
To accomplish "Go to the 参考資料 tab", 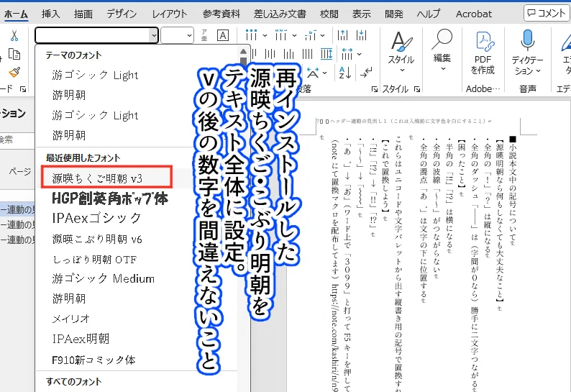I will coord(221,14).
